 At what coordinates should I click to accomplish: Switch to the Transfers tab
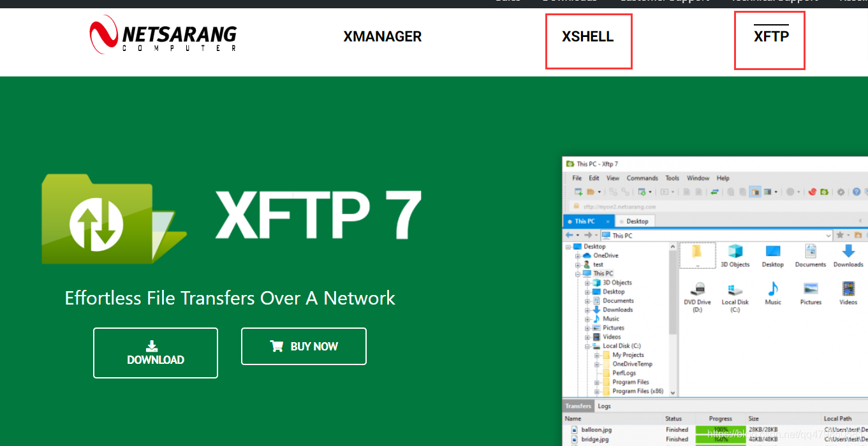[578, 406]
